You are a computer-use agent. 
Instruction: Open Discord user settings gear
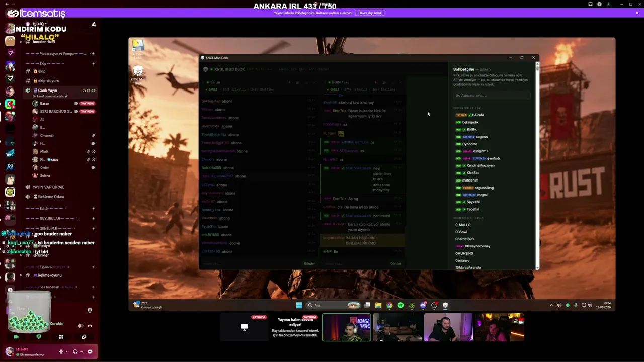click(x=90, y=352)
